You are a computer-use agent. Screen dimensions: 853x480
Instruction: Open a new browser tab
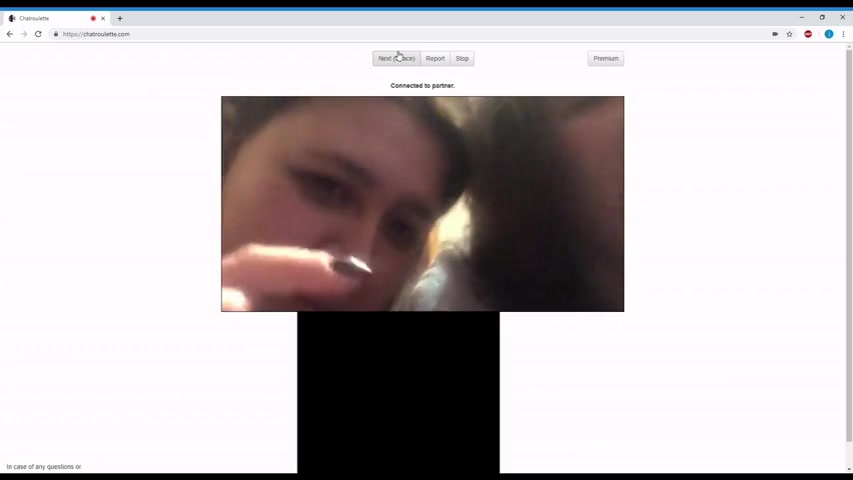(120, 18)
